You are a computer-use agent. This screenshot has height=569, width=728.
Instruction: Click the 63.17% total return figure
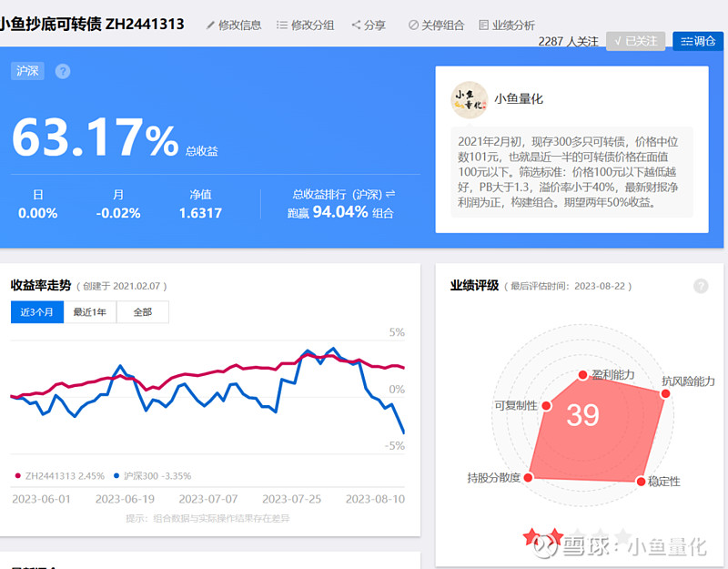pyautogui.click(x=96, y=137)
